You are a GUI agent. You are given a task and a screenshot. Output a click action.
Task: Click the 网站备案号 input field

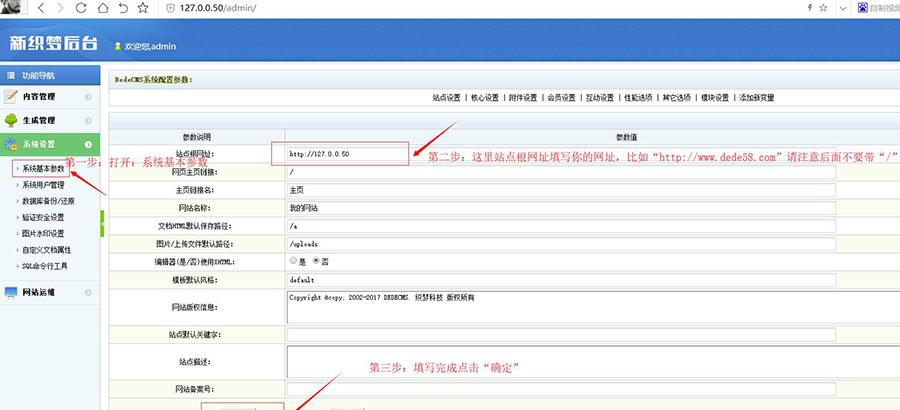(x=561, y=389)
